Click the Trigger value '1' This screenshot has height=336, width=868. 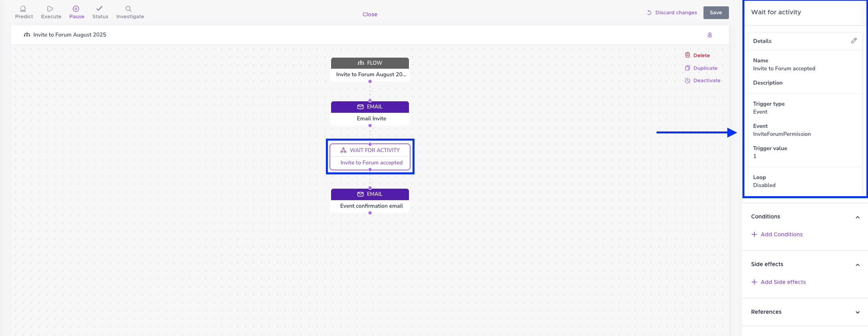point(755,156)
